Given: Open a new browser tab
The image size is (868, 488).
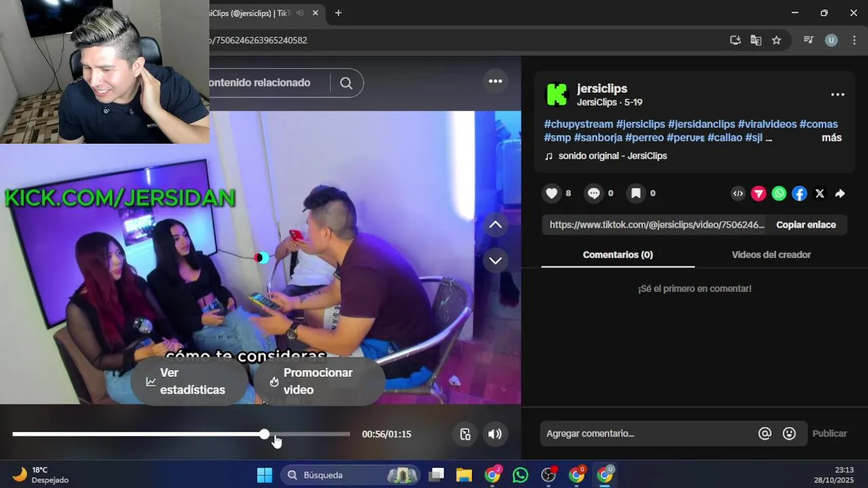Looking at the screenshot, I should coord(338,13).
